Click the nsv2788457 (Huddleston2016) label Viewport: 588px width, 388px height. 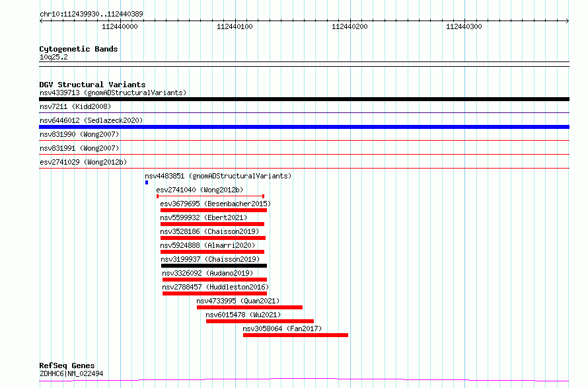pos(215,287)
